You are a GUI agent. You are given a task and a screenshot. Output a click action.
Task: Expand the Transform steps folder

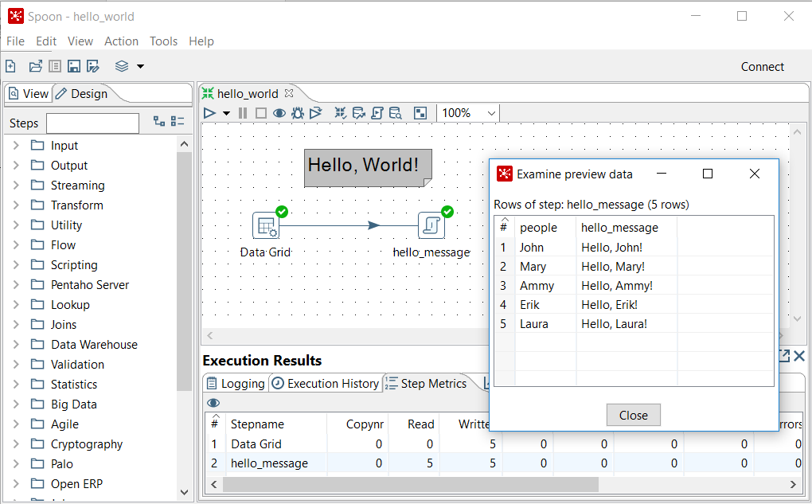16,205
